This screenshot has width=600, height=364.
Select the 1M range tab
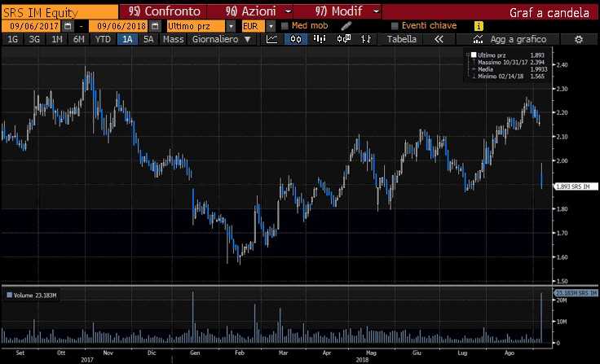click(56, 39)
